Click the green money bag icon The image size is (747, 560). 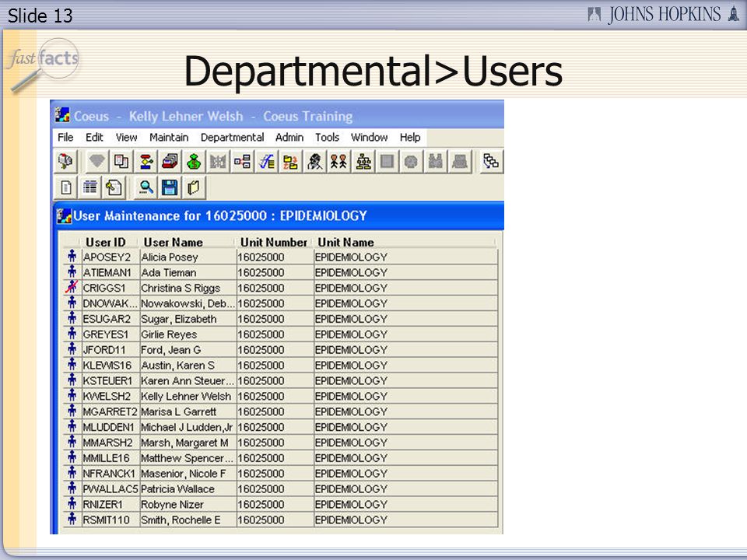[194, 162]
